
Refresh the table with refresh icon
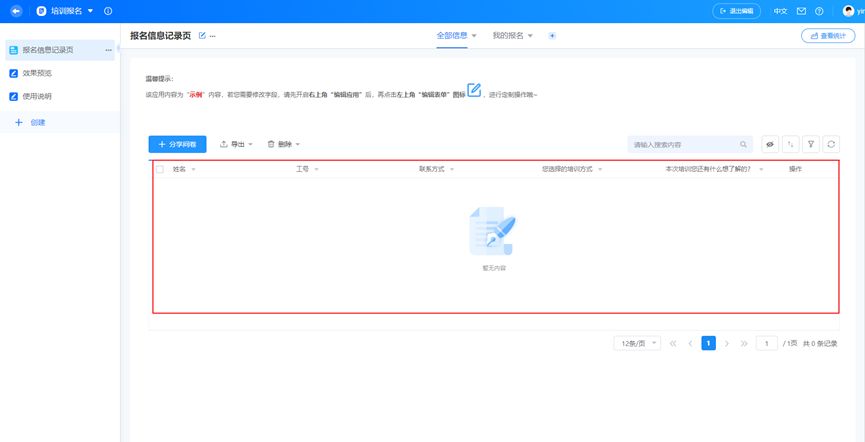pyautogui.click(x=831, y=144)
